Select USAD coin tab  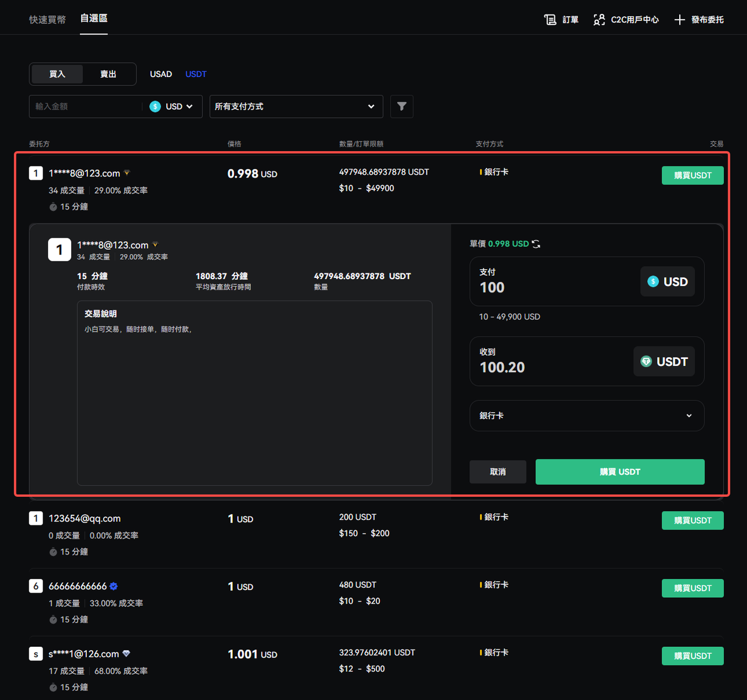(161, 74)
